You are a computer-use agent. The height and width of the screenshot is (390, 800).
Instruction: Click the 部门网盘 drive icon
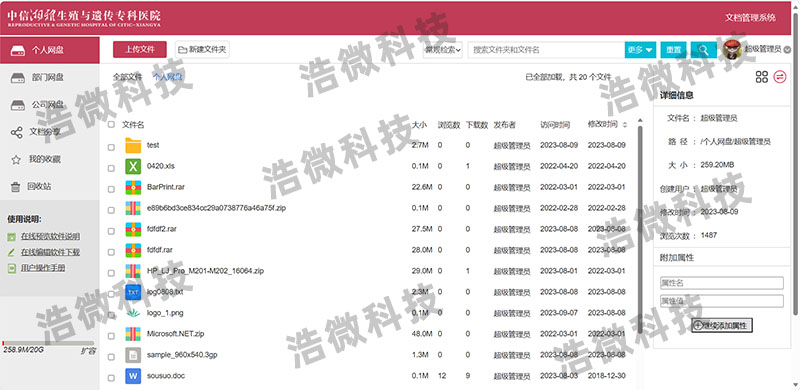(x=18, y=78)
